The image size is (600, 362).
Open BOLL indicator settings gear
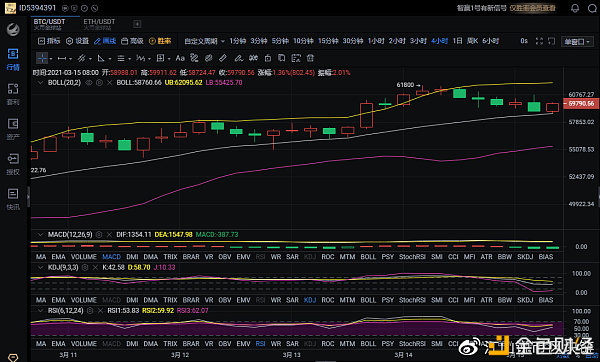(99, 83)
